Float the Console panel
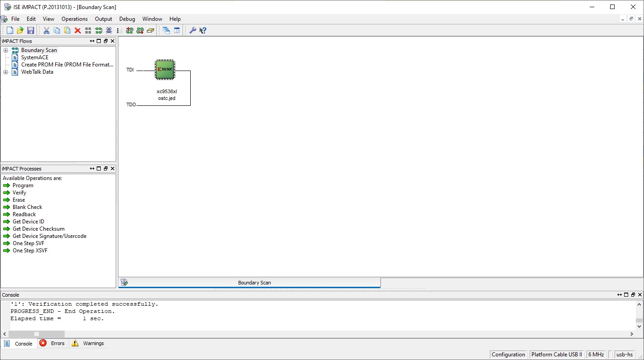This screenshot has width=644, height=360. [x=633, y=295]
